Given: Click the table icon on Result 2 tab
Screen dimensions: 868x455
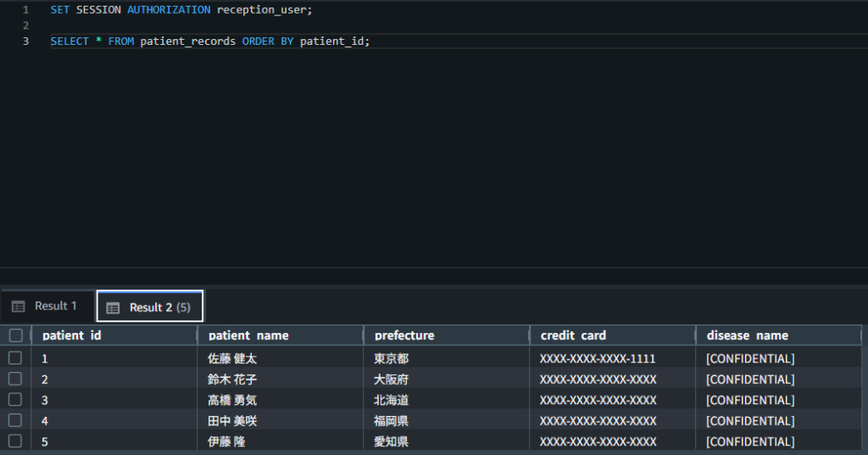Looking at the screenshot, I should pyautogui.click(x=113, y=308).
